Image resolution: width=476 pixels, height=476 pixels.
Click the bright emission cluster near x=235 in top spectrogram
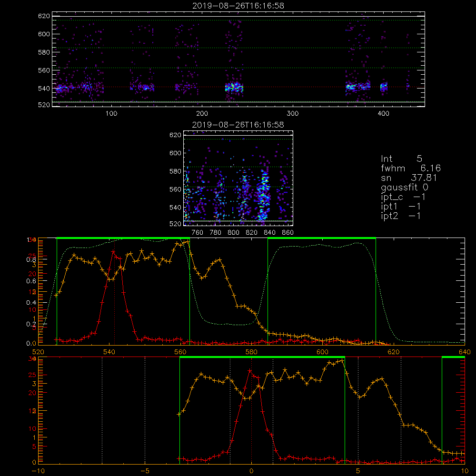click(234, 88)
